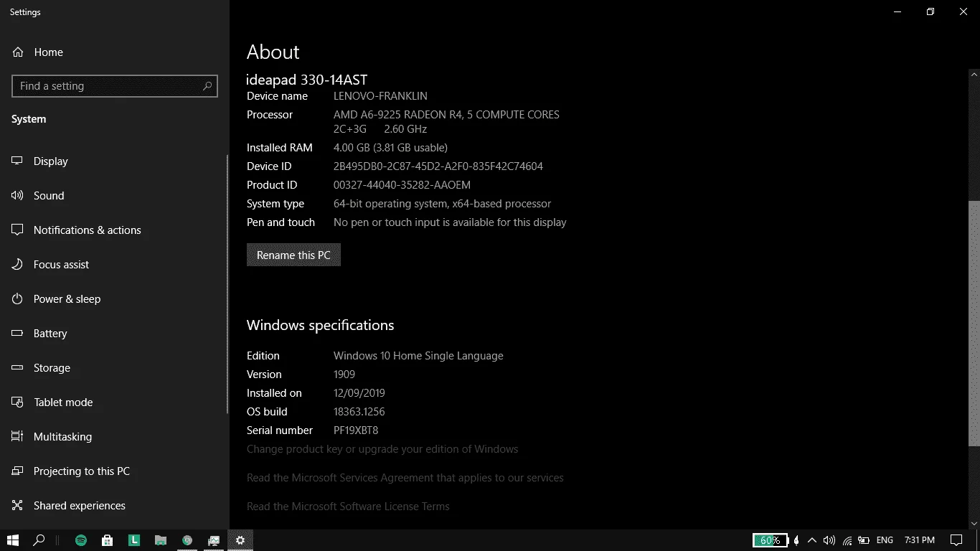Viewport: 980px width, 551px height.
Task: Open the Sound settings page
Action: pos(115,196)
